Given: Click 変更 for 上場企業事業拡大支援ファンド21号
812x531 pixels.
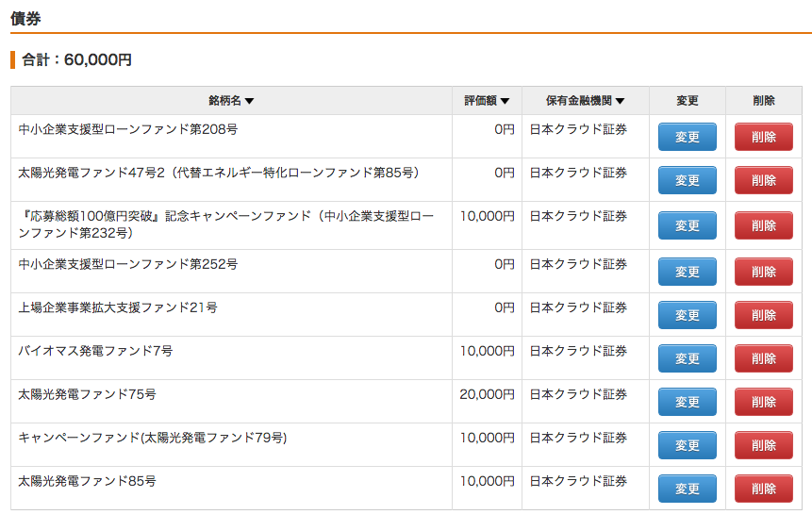Looking at the screenshot, I should pyautogui.click(x=688, y=315).
